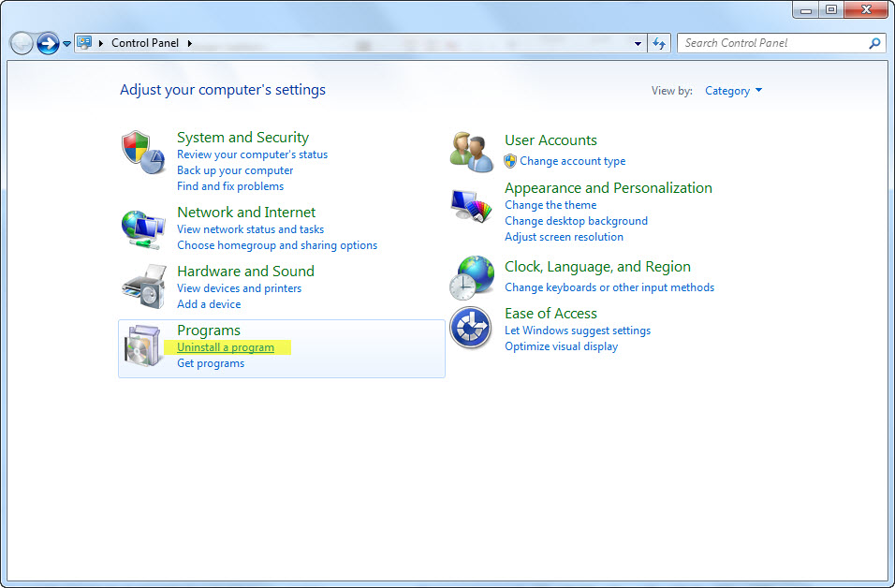Expand the address bar history dropdown
This screenshot has width=895, height=588.
point(638,43)
